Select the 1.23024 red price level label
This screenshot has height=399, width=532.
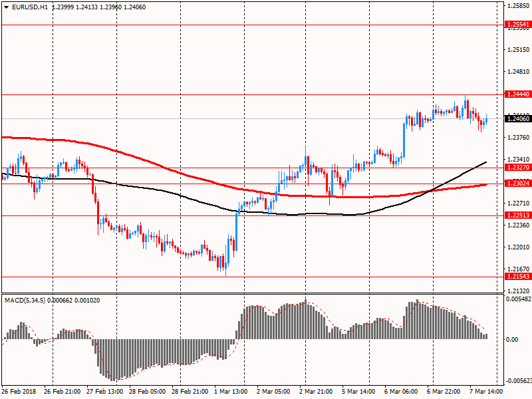[x=518, y=184]
